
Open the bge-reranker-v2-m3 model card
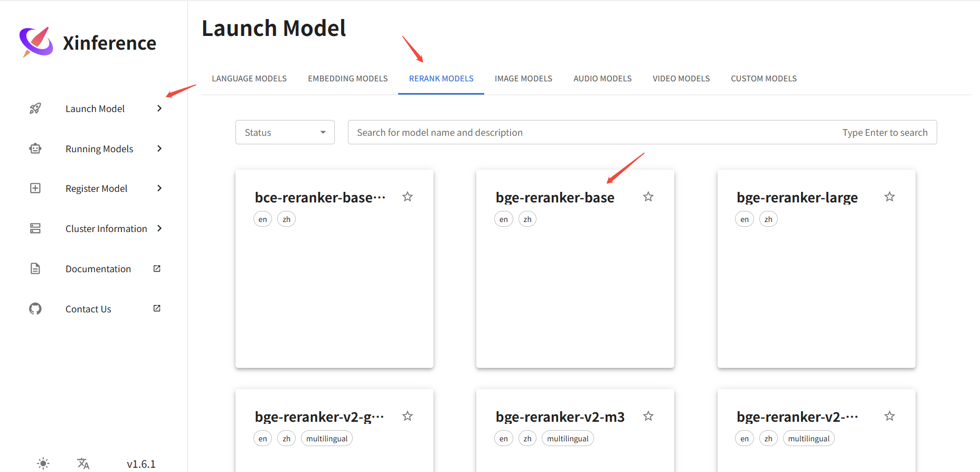[x=575, y=430]
